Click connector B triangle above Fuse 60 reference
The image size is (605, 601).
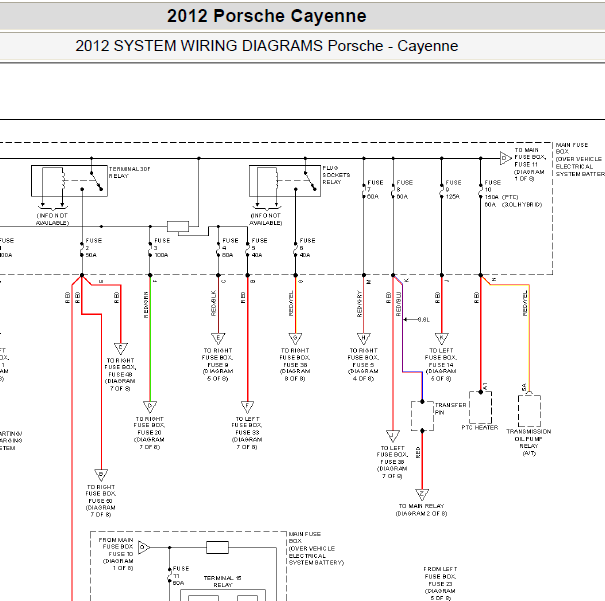pos(101,474)
